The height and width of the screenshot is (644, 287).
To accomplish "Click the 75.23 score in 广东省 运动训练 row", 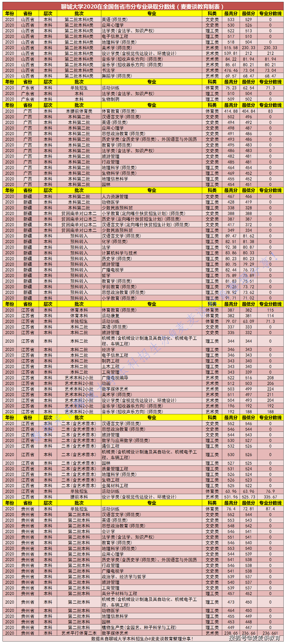I will coord(231,88).
